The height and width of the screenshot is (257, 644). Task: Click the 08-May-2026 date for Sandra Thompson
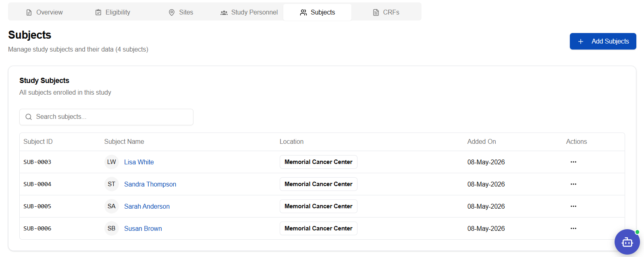486,184
